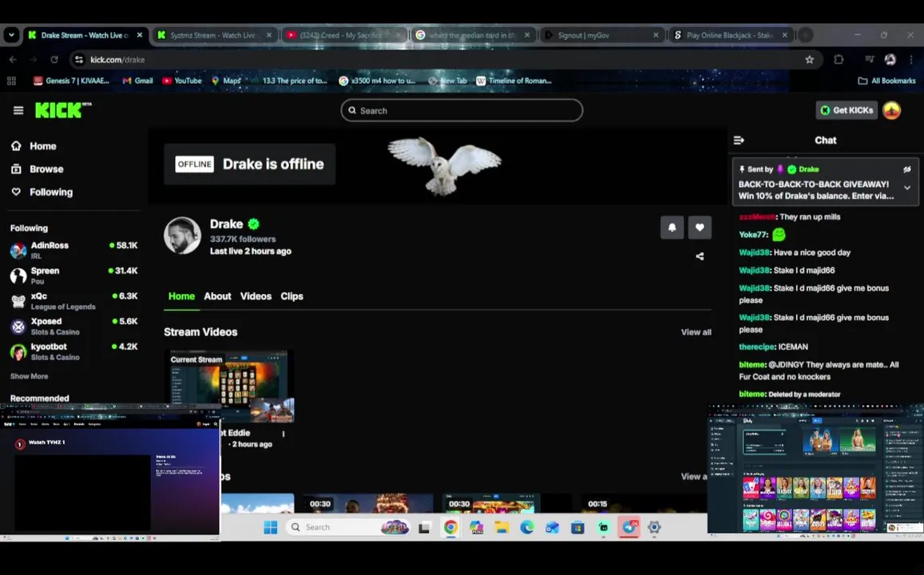
Task: Open Xposed channel in Following list
Action: click(74, 326)
